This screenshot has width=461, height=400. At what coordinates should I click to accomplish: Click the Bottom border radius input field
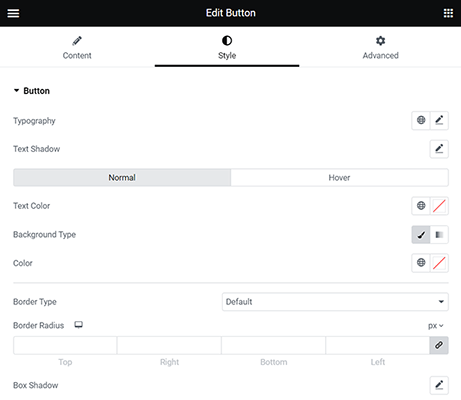(x=273, y=345)
